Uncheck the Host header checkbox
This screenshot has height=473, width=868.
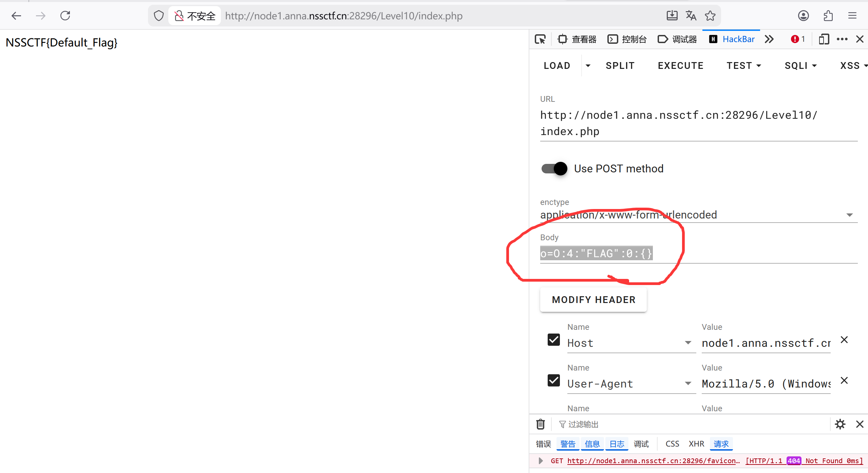pos(554,340)
